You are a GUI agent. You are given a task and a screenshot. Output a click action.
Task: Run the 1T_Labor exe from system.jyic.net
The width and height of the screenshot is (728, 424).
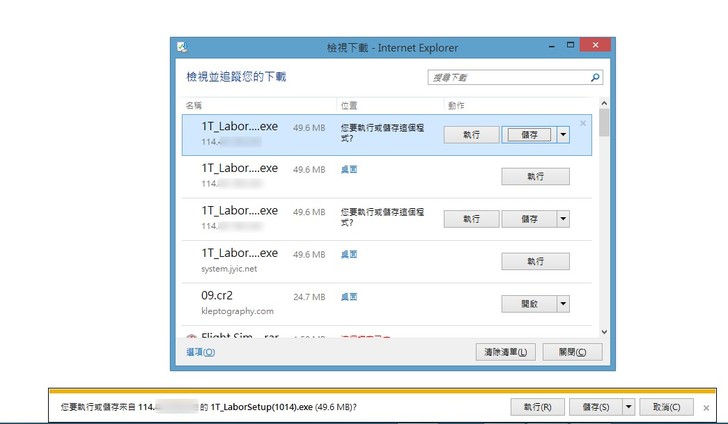535,261
